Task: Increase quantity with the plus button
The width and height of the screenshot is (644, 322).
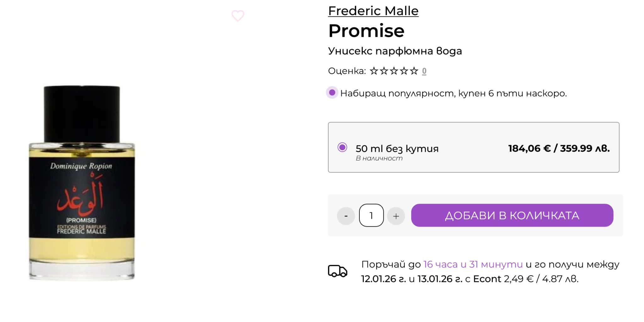Action: click(x=396, y=216)
